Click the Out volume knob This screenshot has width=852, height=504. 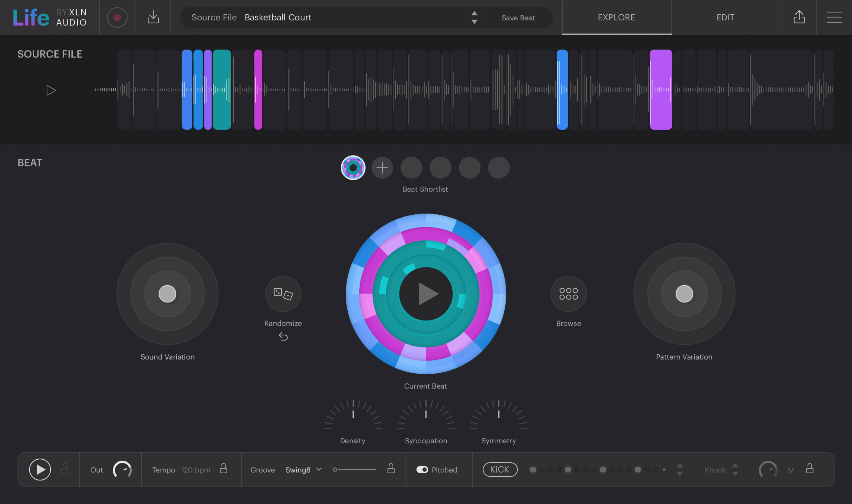coord(122,470)
